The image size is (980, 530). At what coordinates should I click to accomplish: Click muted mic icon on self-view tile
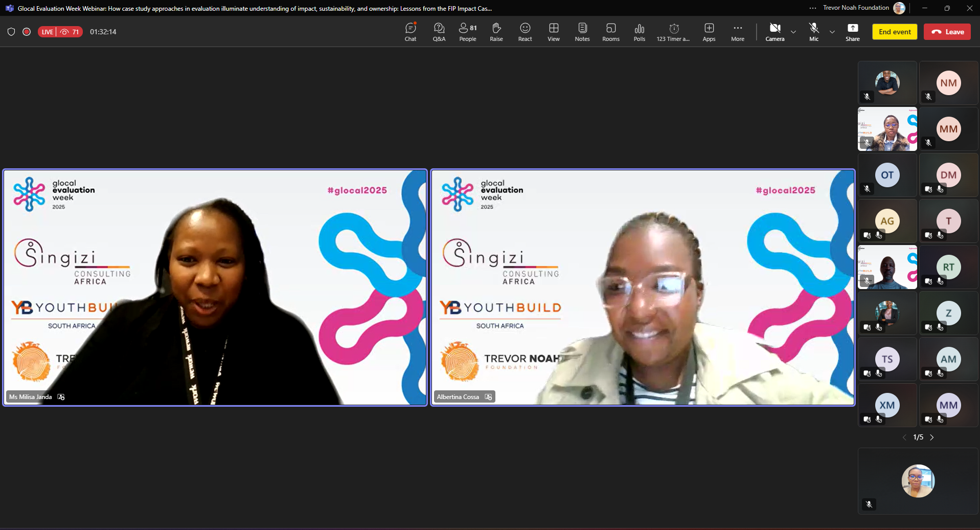(869, 505)
